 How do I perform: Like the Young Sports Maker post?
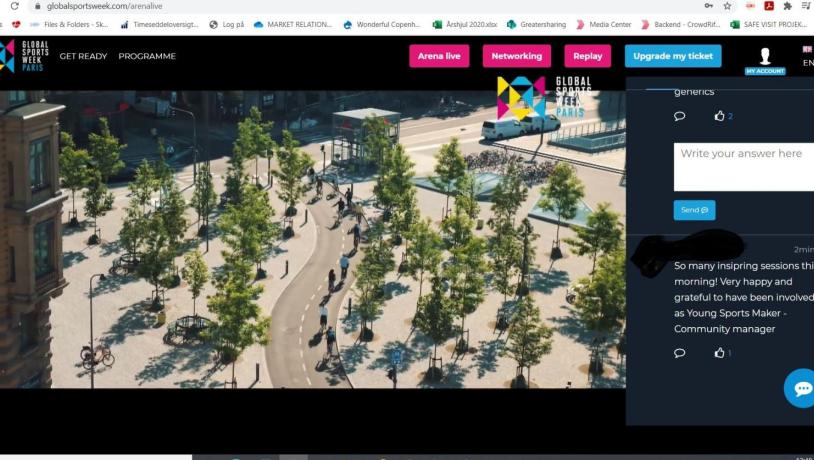[720, 353]
